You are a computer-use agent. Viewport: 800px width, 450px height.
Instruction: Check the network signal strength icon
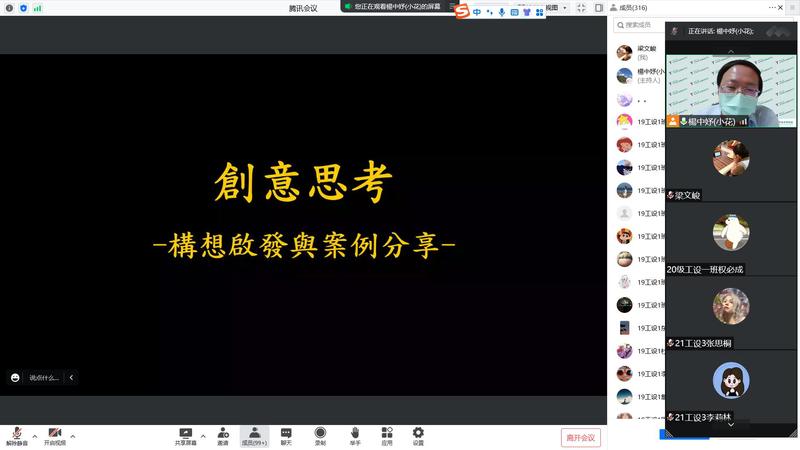37,7
